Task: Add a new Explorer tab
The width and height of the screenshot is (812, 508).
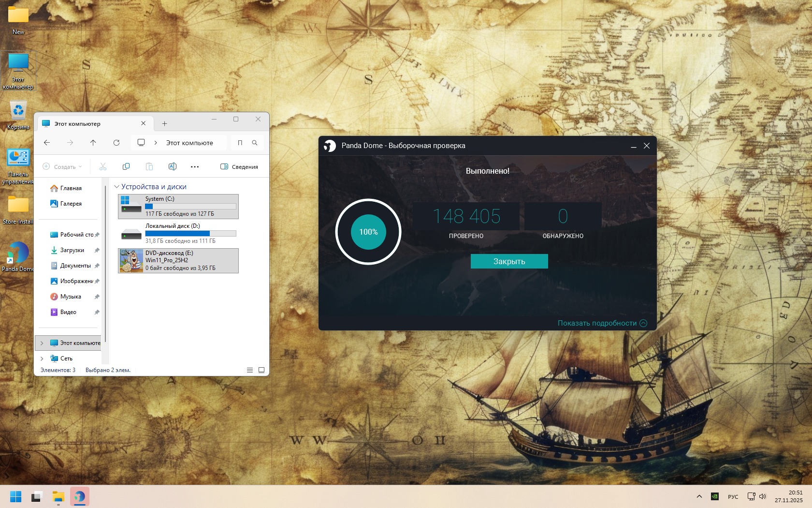Action: pyautogui.click(x=164, y=124)
